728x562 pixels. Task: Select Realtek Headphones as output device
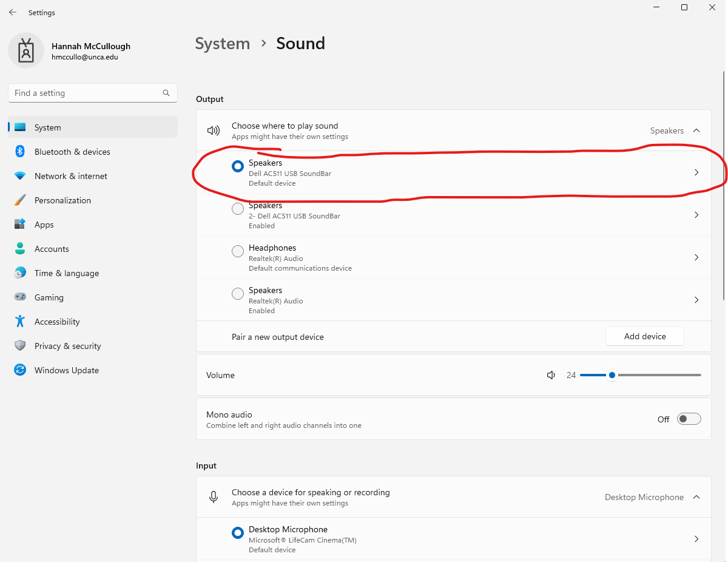point(237,251)
